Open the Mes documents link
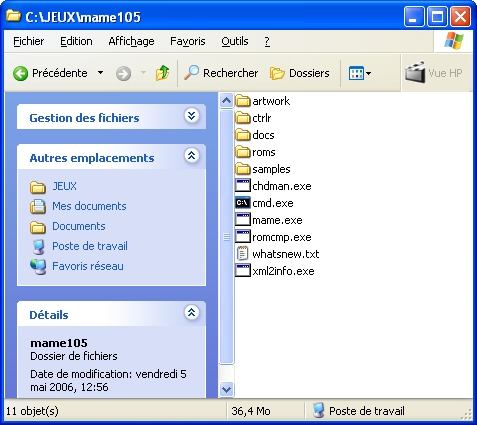 pos(89,206)
